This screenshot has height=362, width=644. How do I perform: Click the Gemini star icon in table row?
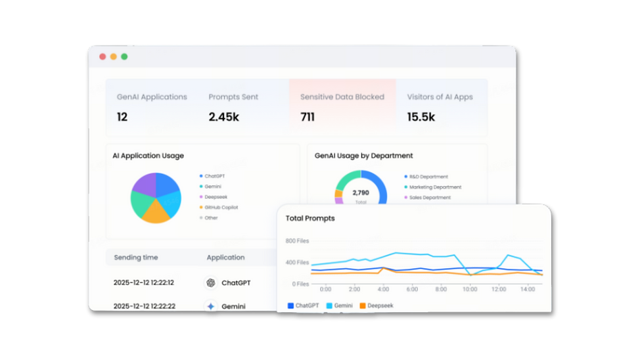[x=211, y=306]
